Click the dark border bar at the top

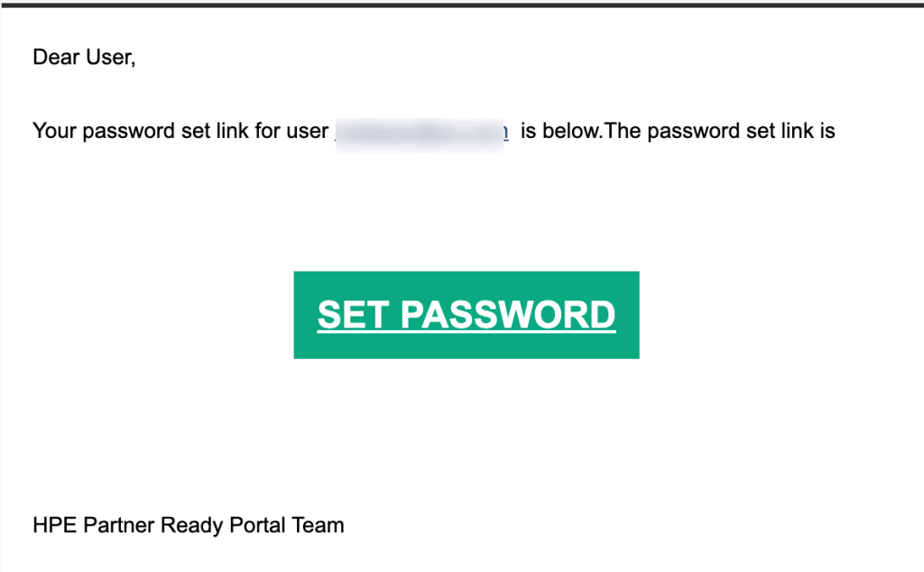462,5
